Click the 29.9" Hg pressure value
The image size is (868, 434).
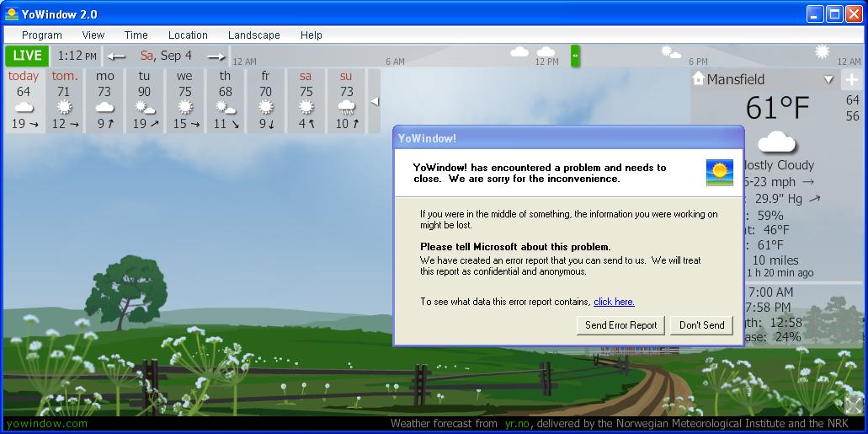pos(777,198)
